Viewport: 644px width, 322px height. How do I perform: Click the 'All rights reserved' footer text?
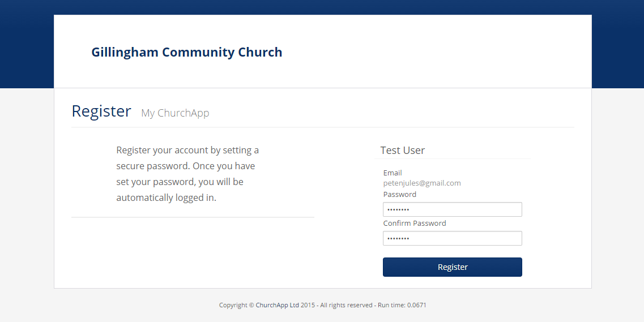(x=346, y=305)
